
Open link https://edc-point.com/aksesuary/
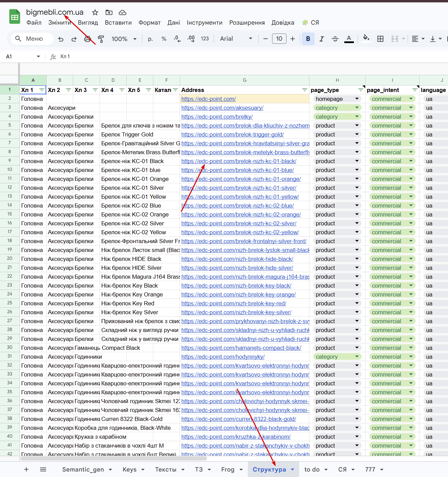222,108
